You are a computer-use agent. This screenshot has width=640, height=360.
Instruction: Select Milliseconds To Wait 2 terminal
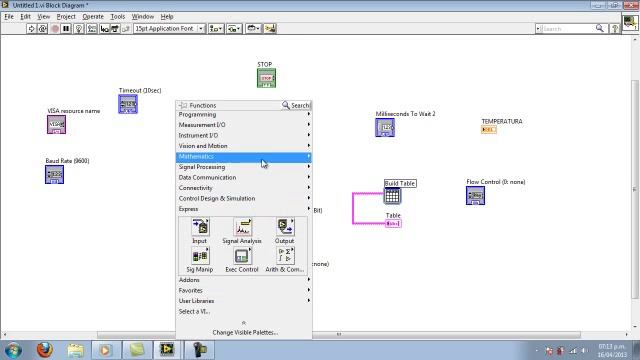tap(385, 127)
